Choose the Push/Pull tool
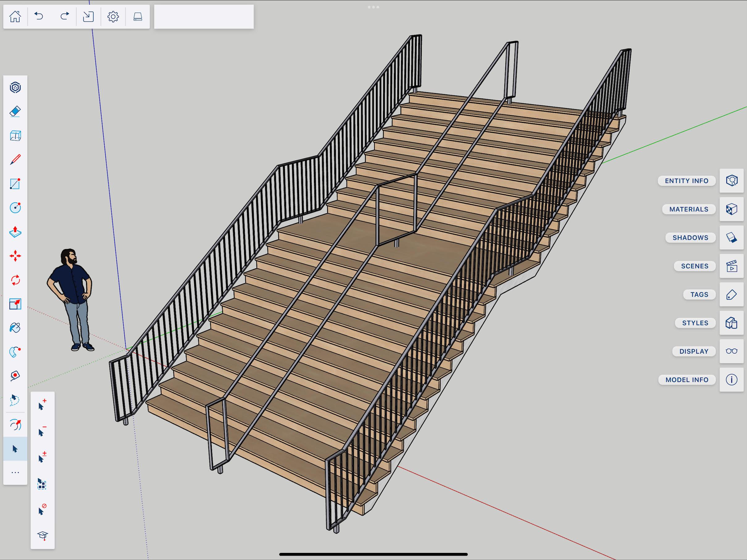The image size is (747, 560). pos(15,232)
